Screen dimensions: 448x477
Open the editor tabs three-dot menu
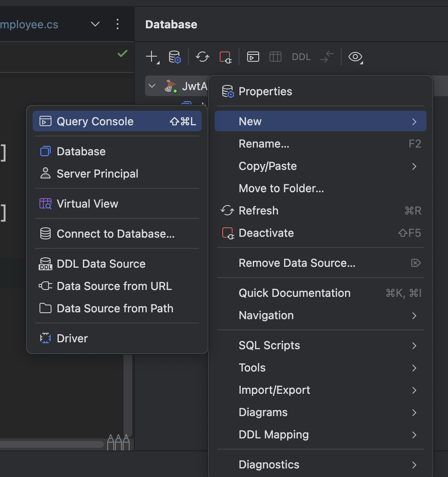click(118, 24)
